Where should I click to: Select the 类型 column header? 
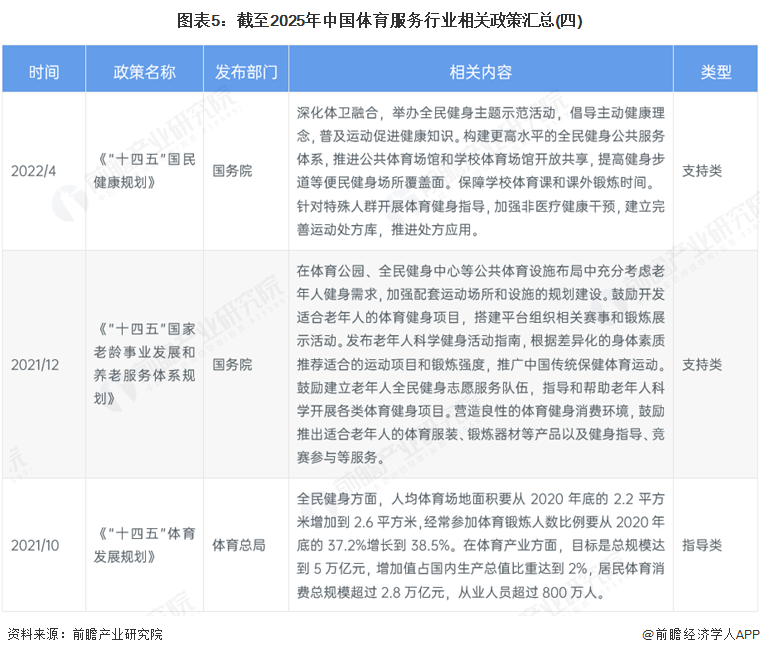point(715,72)
